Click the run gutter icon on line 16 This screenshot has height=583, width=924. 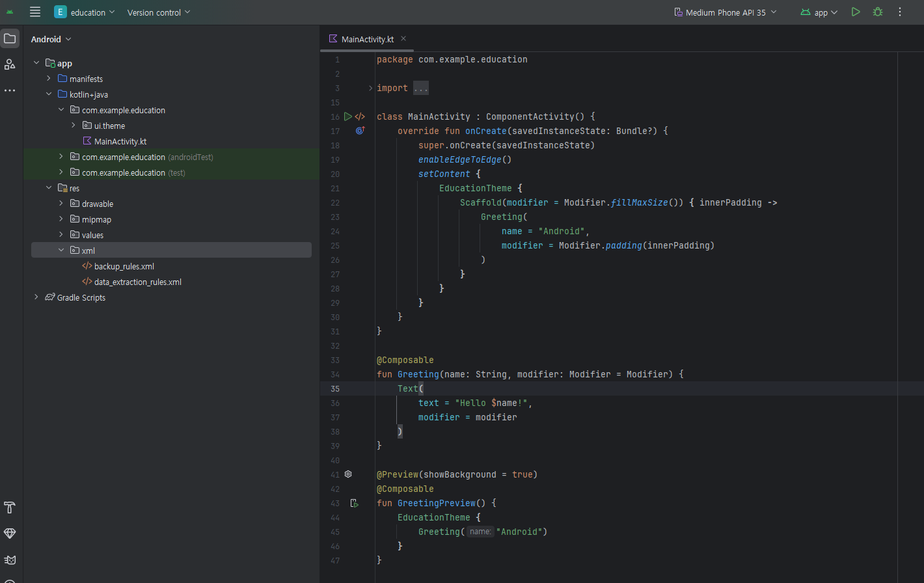point(348,116)
